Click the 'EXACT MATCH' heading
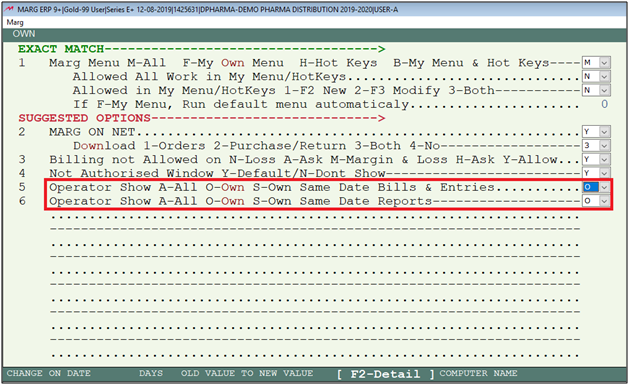This screenshot has width=630, height=385. pos(61,49)
